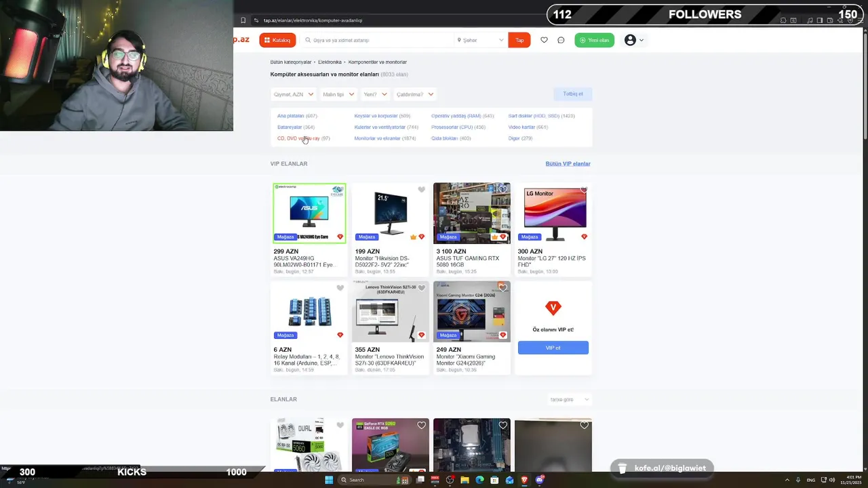Viewport: 868px width, 488px height.
Task: Open Video kartlar category
Action: pos(521,127)
